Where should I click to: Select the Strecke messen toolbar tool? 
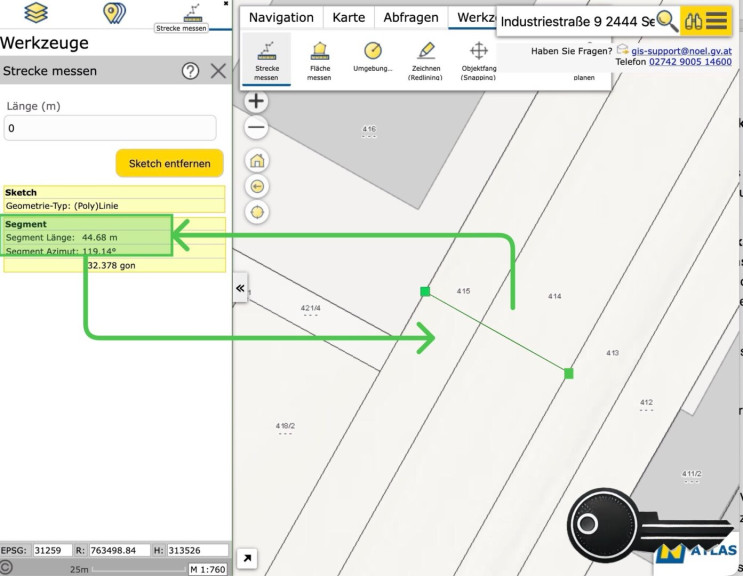coord(266,60)
